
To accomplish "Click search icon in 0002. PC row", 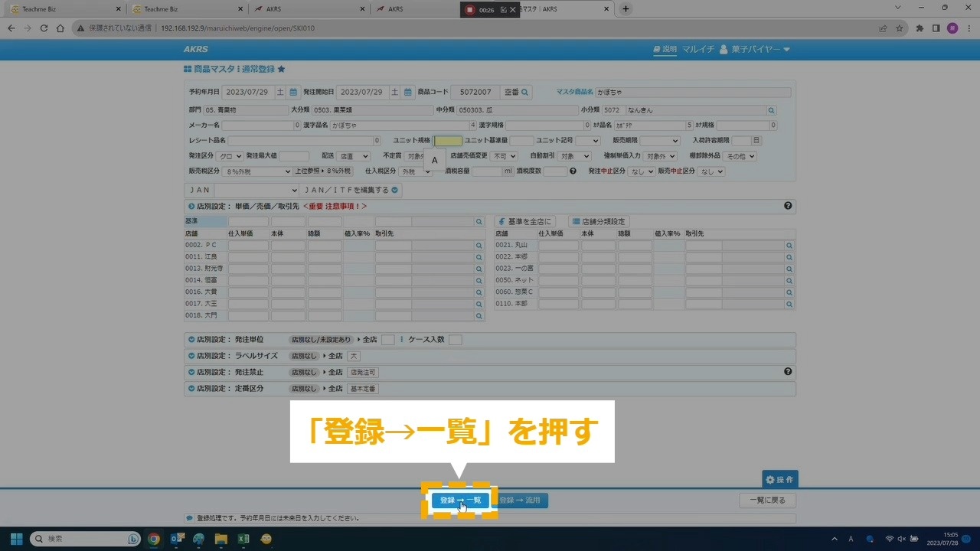I will tap(479, 246).
